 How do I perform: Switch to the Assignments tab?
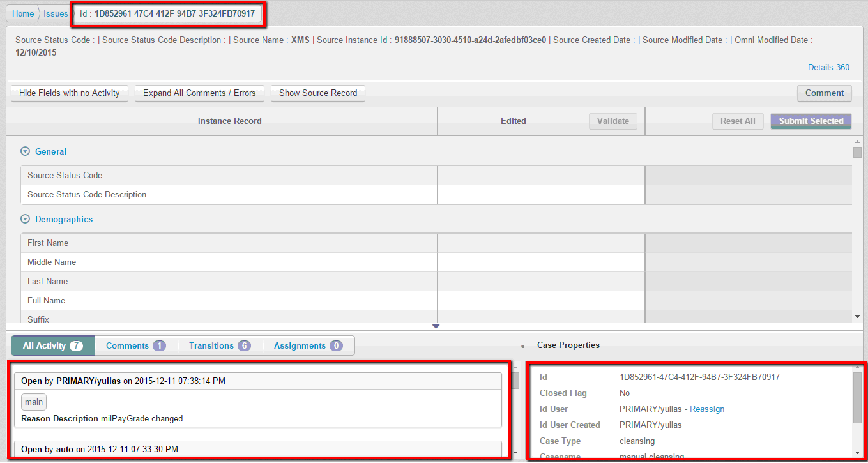308,346
